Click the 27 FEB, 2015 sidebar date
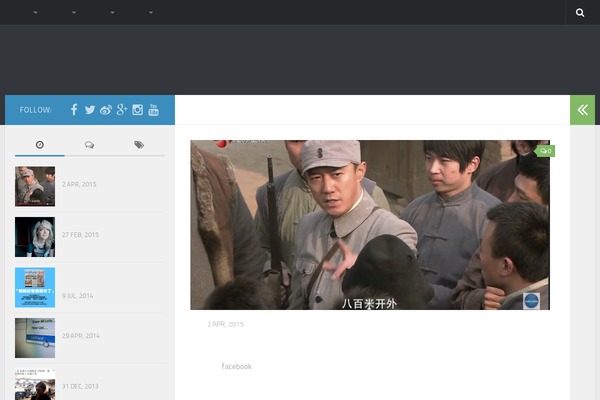The height and width of the screenshot is (400, 600). click(80, 235)
